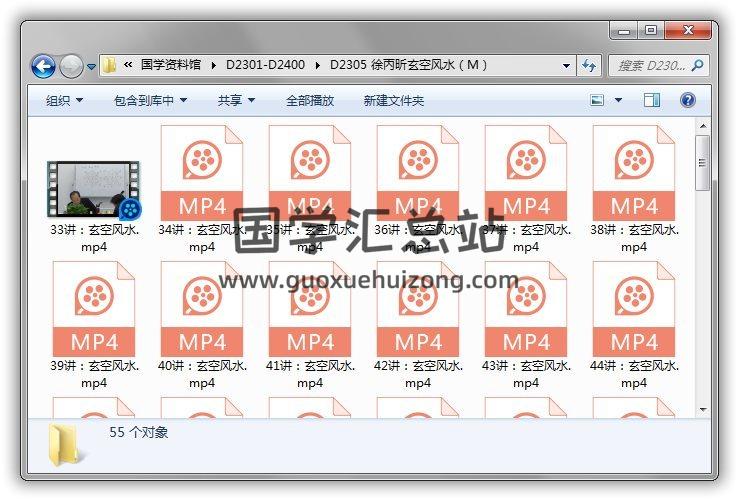The width and height of the screenshot is (739, 501).
Task: Select the 41讲 玄空风水 MP4 file icon
Action: coord(310,309)
